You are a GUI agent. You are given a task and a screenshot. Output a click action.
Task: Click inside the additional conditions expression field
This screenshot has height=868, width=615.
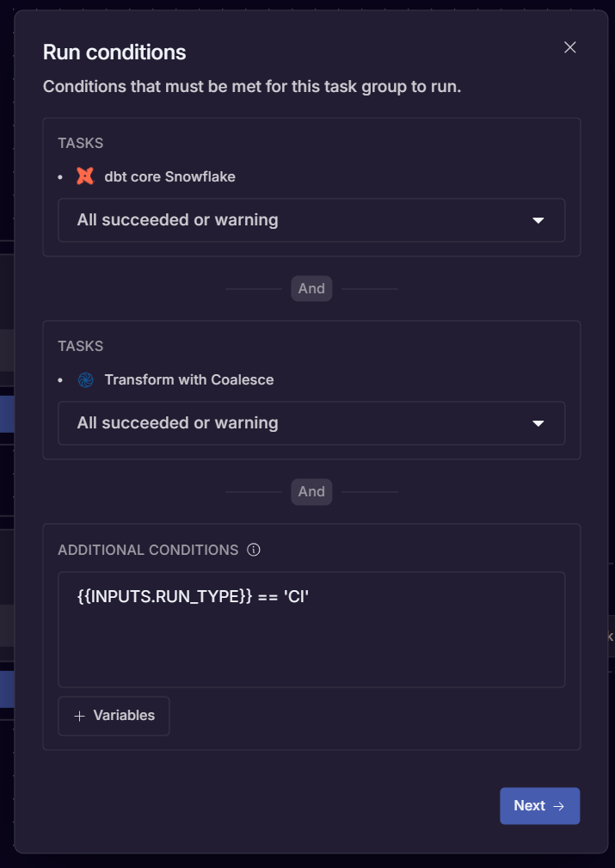point(311,628)
